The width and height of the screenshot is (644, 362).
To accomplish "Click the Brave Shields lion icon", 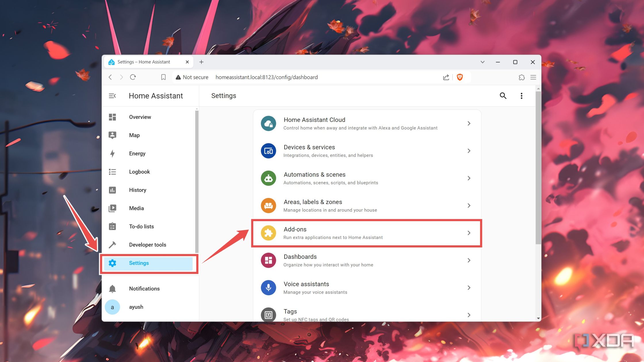I will tap(460, 77).
